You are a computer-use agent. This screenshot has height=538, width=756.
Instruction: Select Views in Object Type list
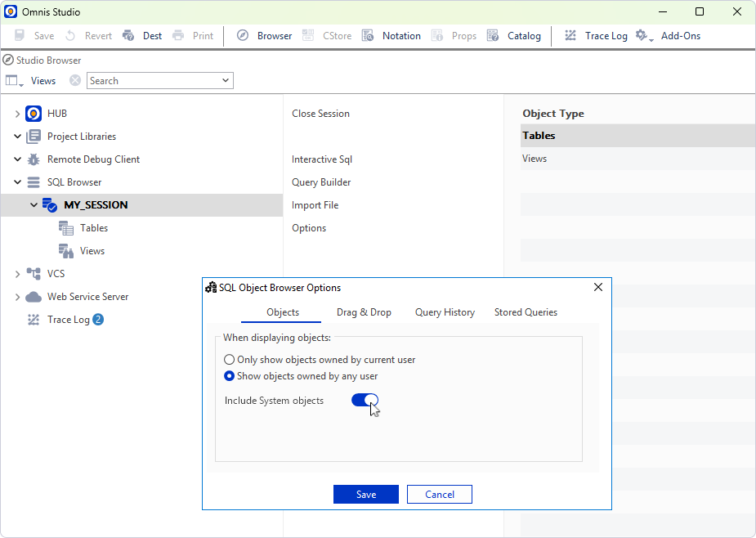pyautogui.click(x=637, y=159)
